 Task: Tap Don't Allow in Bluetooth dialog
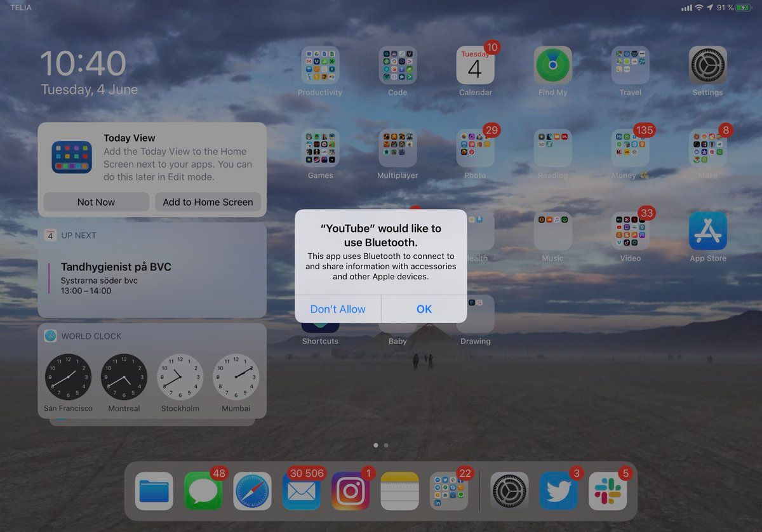pyautogui.click(x=338, y=309)
